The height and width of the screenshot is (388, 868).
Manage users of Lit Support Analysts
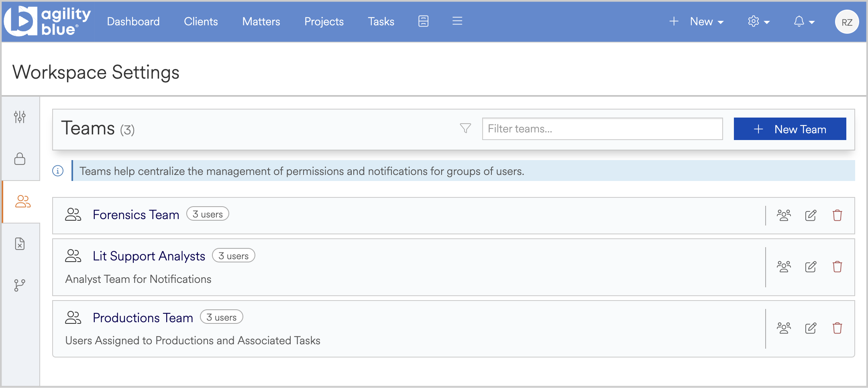click(x=784, y=267)
